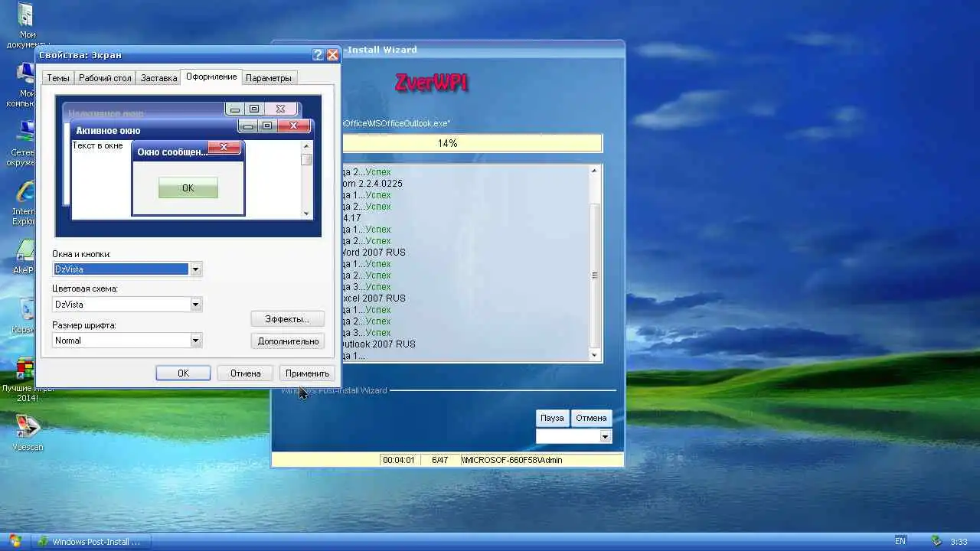980x551 pixels.
Task: Click the wizard log scrollbar thumb
Action: click(x=594, y=276)
